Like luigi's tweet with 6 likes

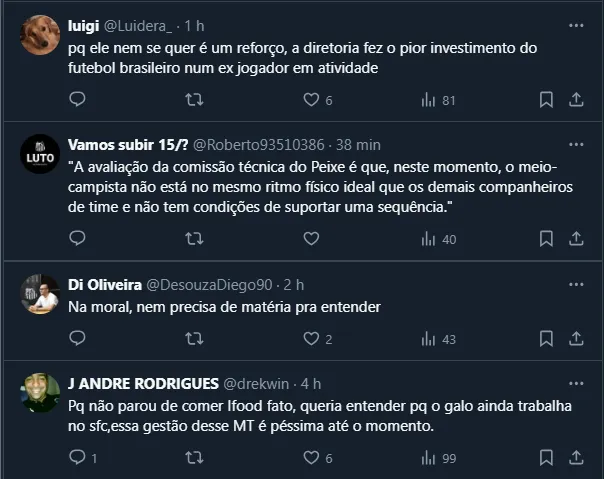pyautogui.click(x=311, y=100)
